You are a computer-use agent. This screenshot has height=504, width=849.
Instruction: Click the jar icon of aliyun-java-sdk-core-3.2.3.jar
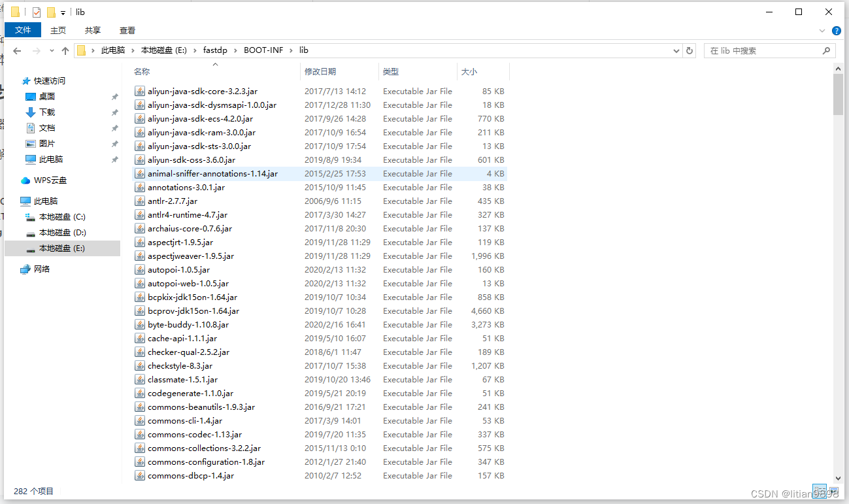pyautogui.click(x=139, y=92)
